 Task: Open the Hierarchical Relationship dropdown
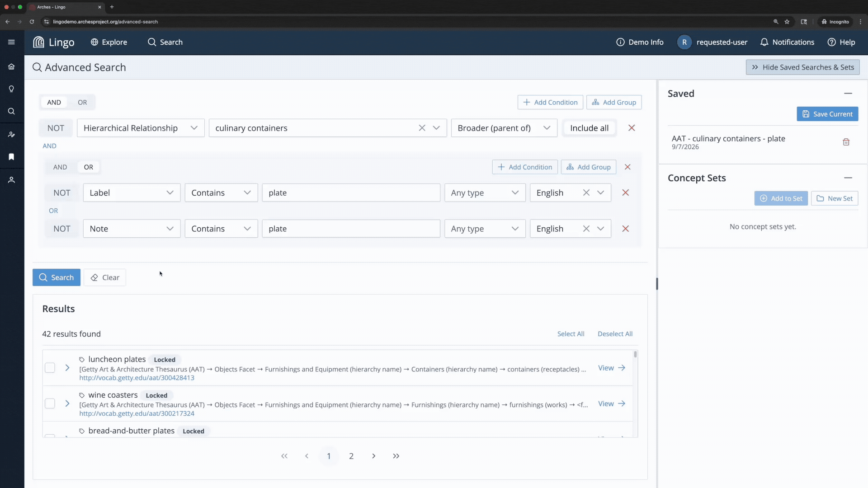point(141,128)
